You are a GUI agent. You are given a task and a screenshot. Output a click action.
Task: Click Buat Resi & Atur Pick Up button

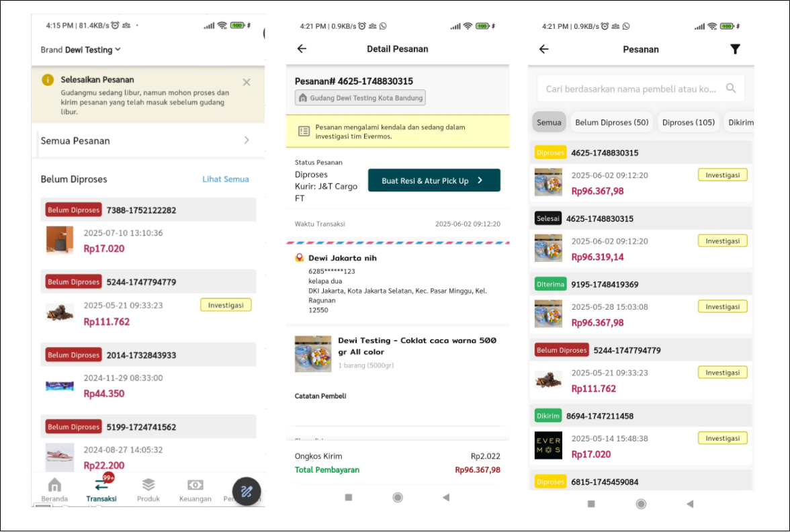point(434,180)
